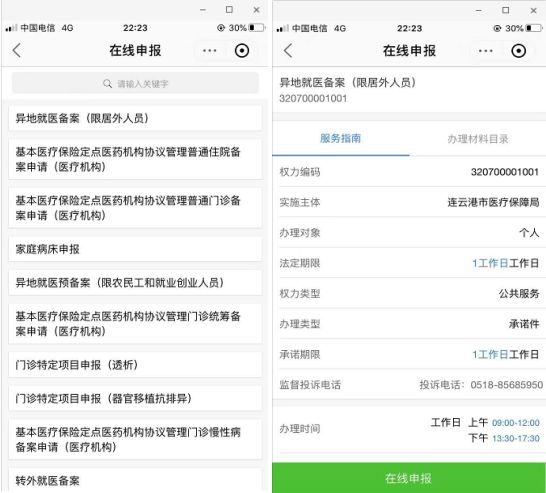Click the green 在线申报 button

click(409, 478)
